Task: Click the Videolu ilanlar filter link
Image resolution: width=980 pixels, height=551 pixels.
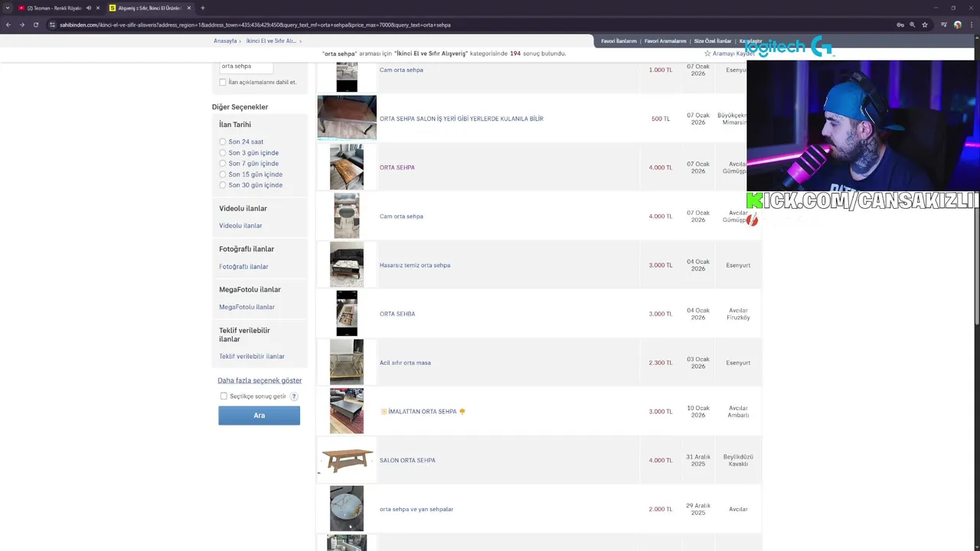Action: tap(240, 226)
